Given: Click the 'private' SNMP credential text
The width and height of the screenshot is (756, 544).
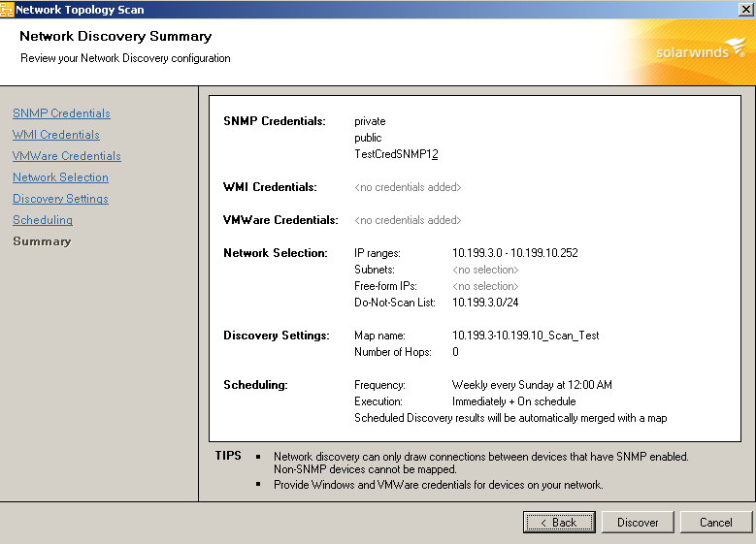Looking at the screenshot, I should [x=370, y=121].
